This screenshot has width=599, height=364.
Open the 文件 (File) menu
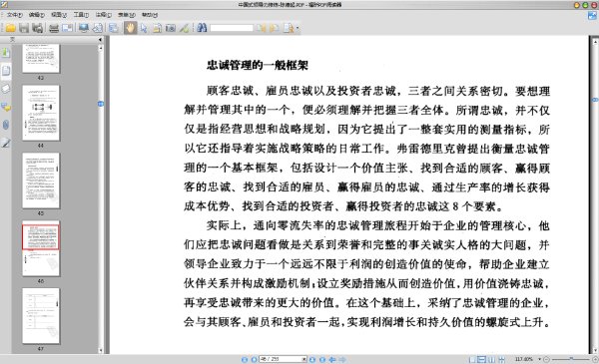point(15,15)
